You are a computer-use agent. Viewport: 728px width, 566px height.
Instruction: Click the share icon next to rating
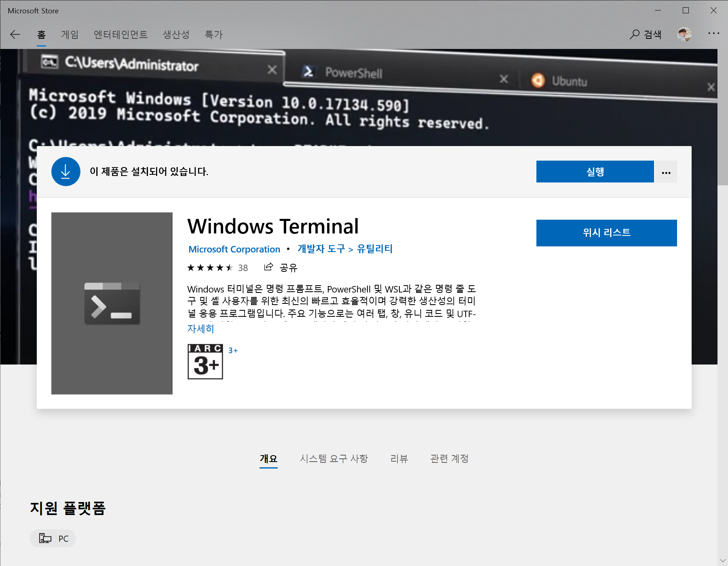click(x=268, y=267)
